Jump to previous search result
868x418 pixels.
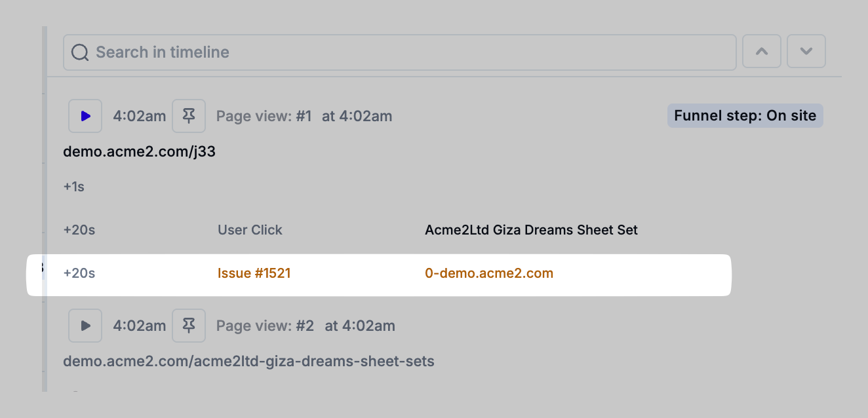(x=761, y=52)
